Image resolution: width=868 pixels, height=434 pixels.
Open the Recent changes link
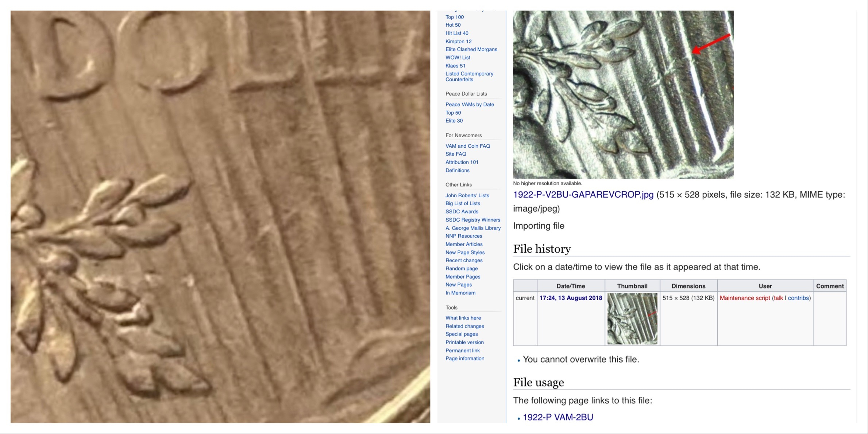point(464,260)
